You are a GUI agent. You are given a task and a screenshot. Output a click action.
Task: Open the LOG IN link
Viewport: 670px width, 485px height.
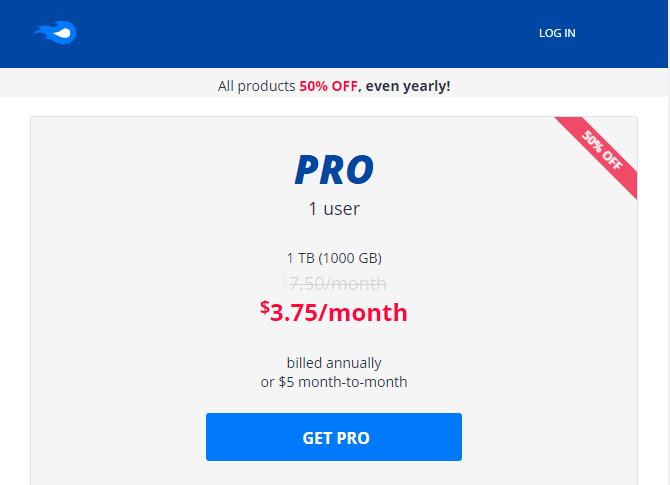(557, 33)
